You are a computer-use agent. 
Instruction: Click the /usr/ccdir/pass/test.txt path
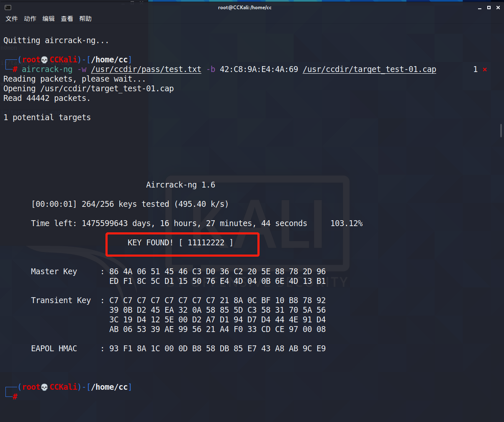tap(146, 69)
